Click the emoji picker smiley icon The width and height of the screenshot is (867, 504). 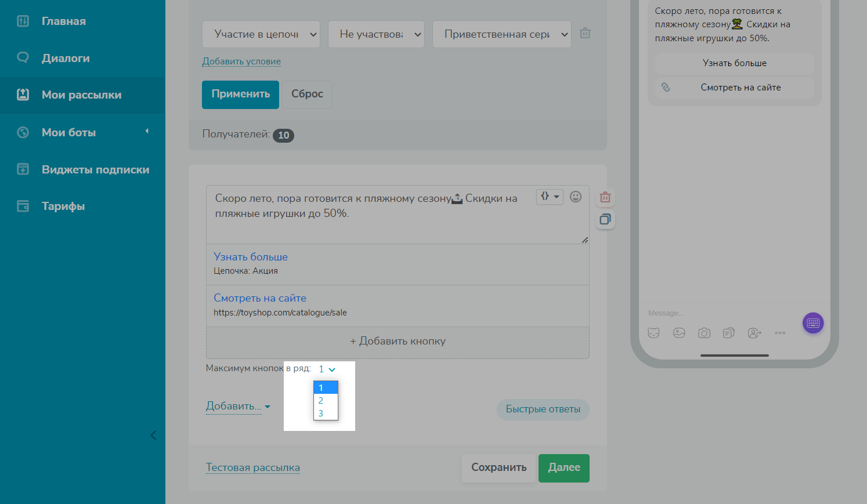(575, 197)
